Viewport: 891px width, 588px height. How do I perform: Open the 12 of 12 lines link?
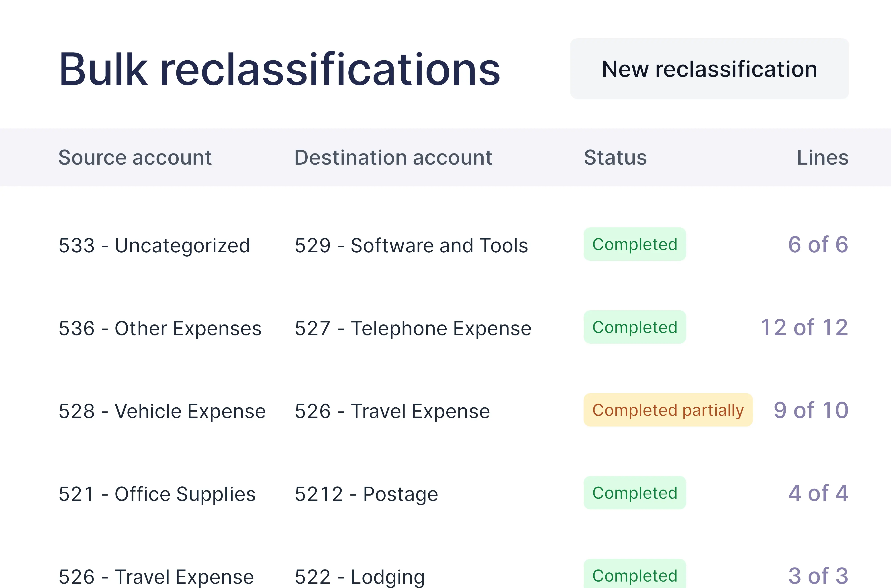tap(804, 327)
